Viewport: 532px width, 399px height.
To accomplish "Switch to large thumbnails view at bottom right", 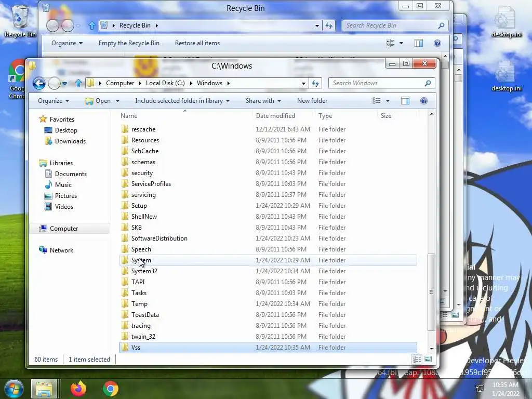I will pos(428,360).
